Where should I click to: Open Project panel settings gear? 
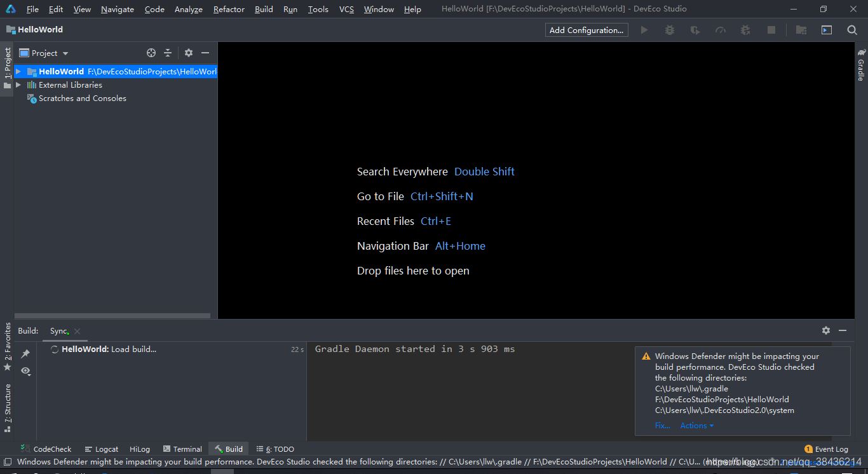point(189,53)
